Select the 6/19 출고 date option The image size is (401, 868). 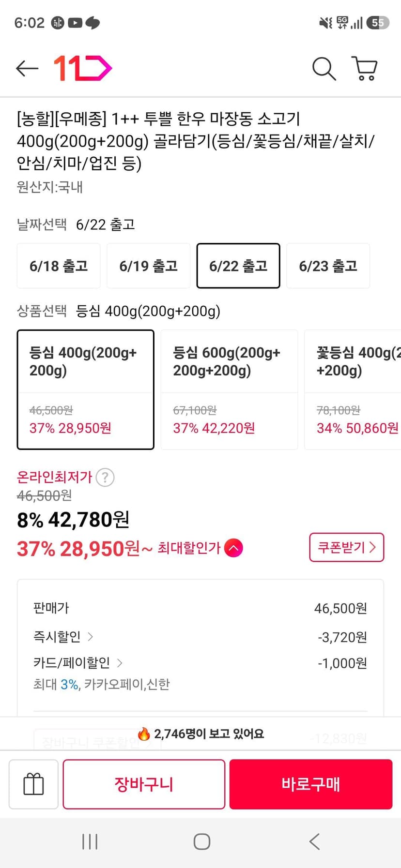tap(148, 266)
